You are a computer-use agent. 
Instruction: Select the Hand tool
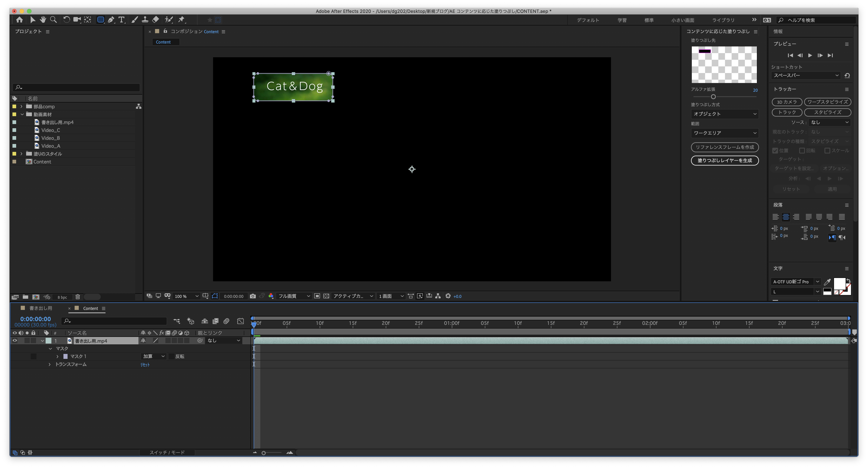[43, 19]
